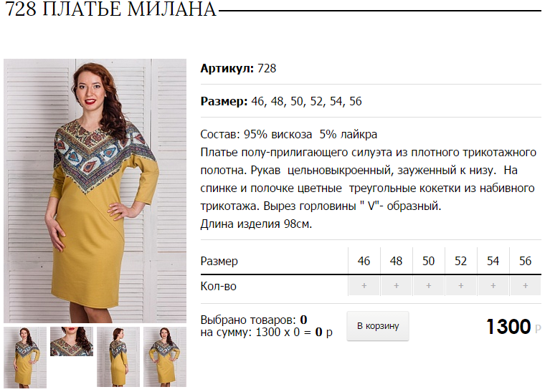Click size 56 column header

click(525, 261)
